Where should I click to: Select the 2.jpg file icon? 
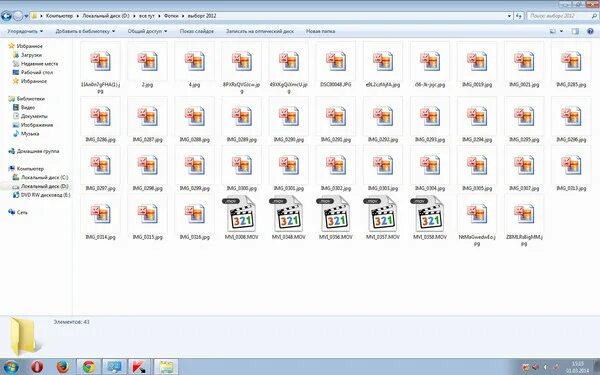click(147, 61)
